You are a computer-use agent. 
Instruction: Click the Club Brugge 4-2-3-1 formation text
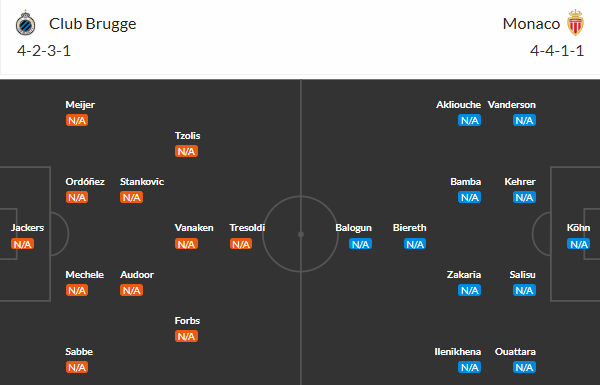click(44, 51)
